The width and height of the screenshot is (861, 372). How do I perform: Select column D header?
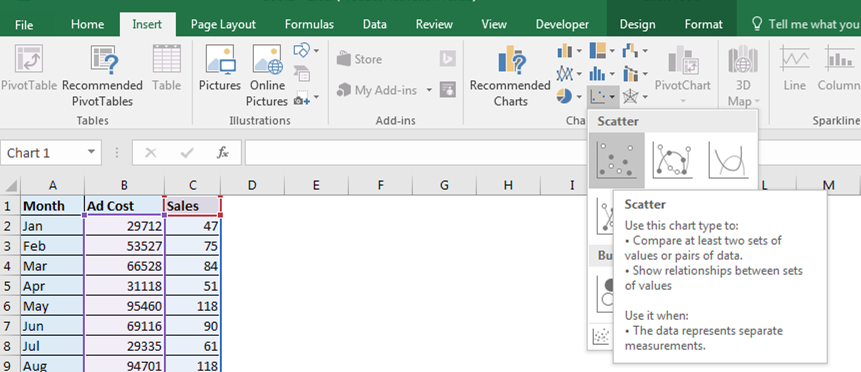tap(252, 186)
